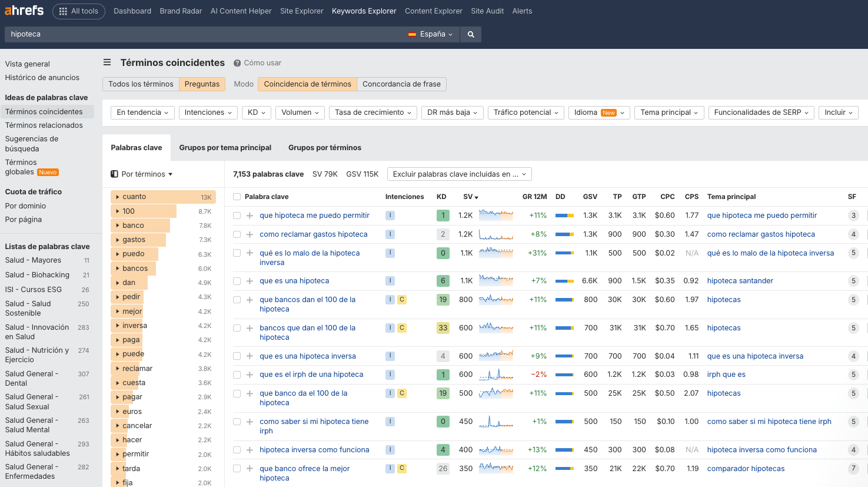Select all keywords via header checkbox
Viewport: 868px width, 487px height.
235,196
